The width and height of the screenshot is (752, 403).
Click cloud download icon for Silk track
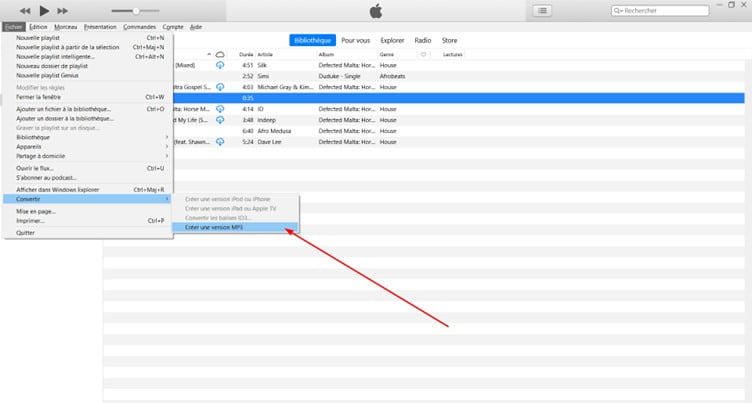220,65
